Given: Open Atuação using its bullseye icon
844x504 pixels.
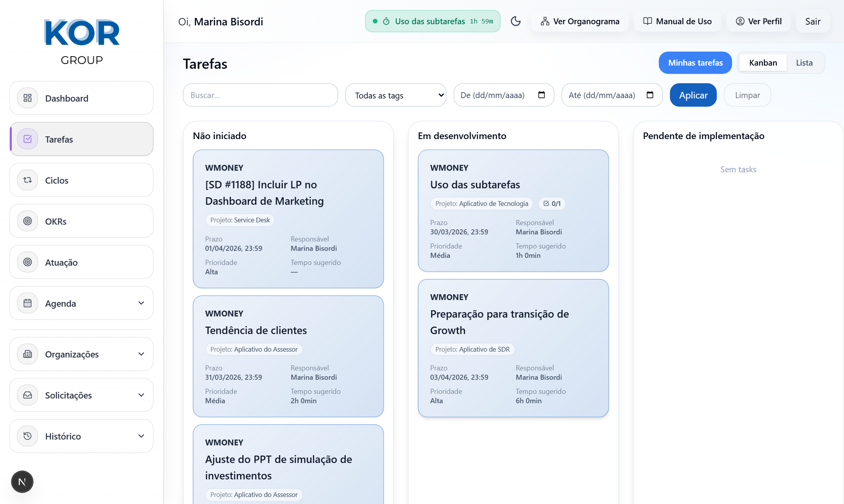Looking at the screenshot, I should (x=27, y=262).
